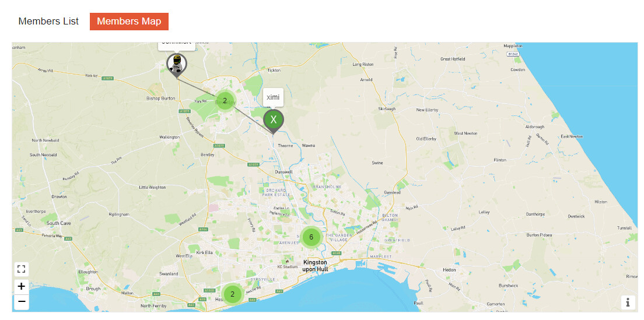
Task: Click the Brough town label
Action: 93,289
